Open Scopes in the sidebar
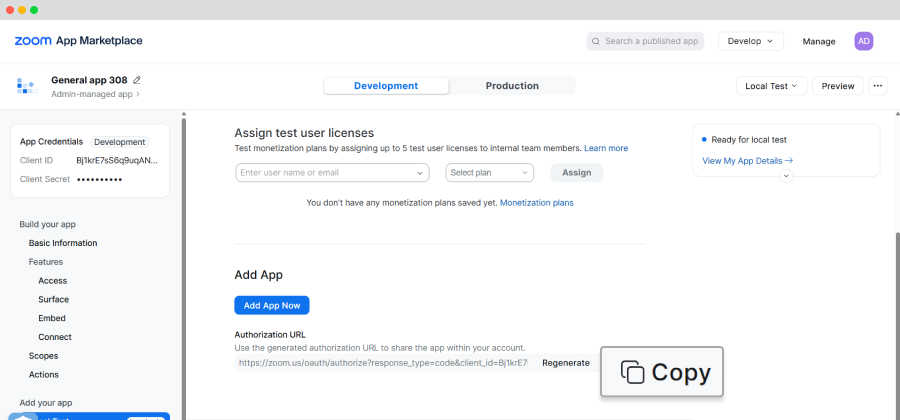 [x=44, y=356]
